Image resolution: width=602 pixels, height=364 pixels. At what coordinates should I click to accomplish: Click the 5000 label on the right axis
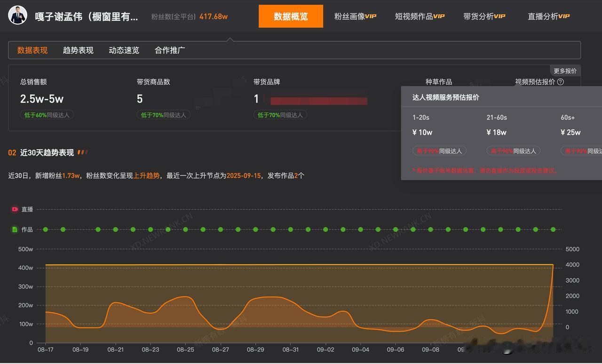(572, 249)
